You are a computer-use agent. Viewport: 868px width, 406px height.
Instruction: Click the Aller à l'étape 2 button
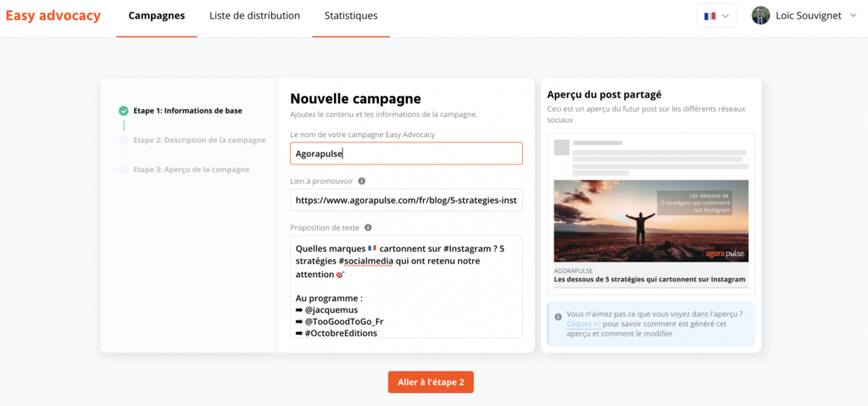tap(431, 382)
